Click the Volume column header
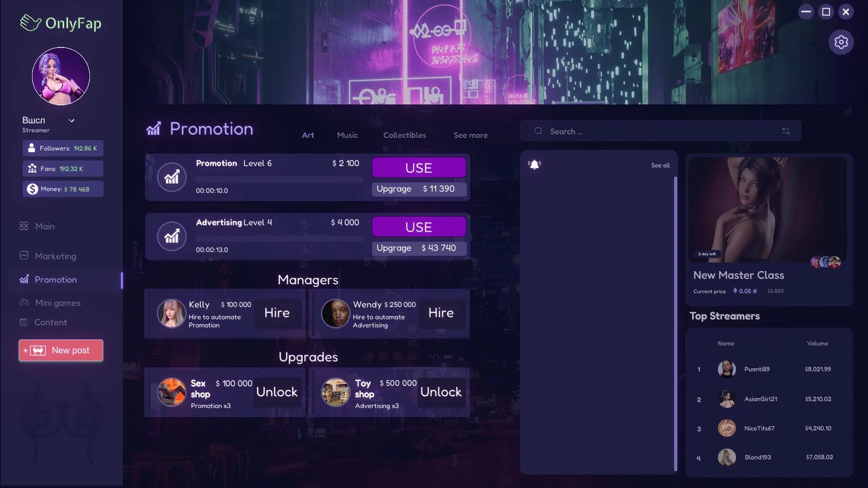 click(818, 343)
